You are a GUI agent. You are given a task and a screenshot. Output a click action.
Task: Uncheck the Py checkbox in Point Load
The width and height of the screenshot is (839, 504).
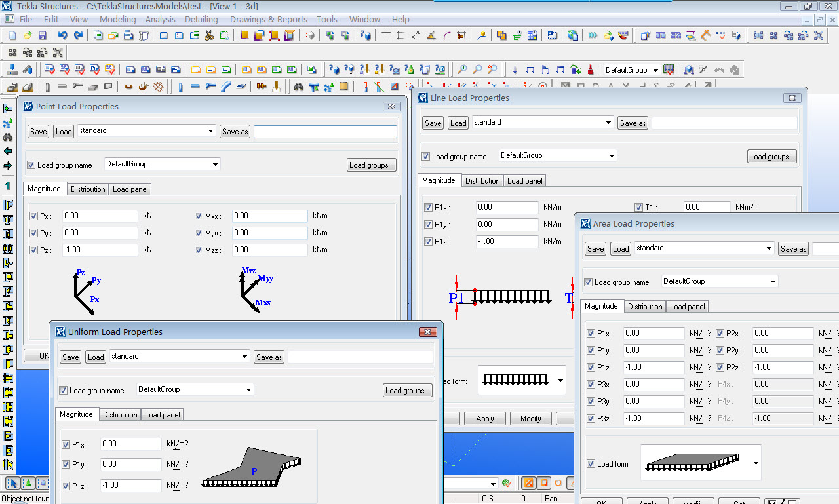pos(34,233)
